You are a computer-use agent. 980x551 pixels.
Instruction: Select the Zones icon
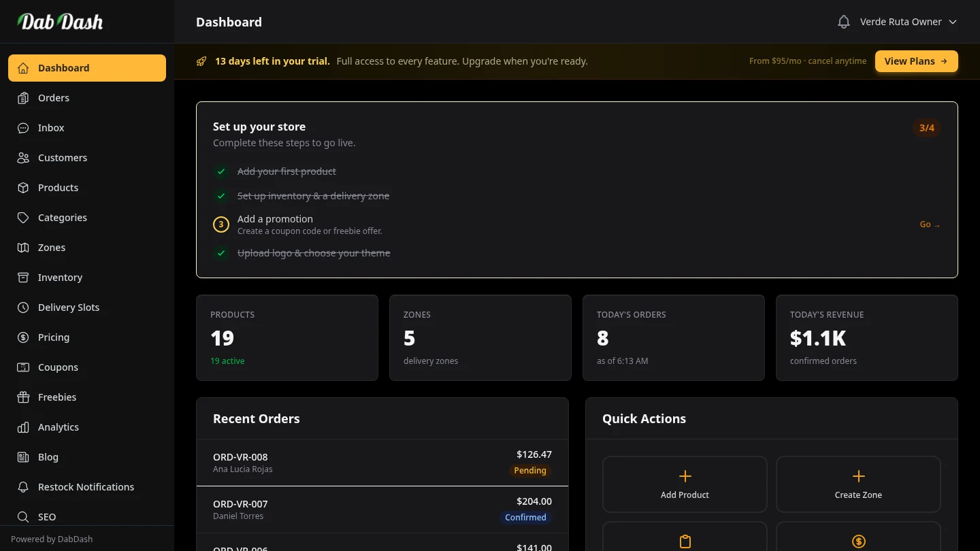point(23,248)
